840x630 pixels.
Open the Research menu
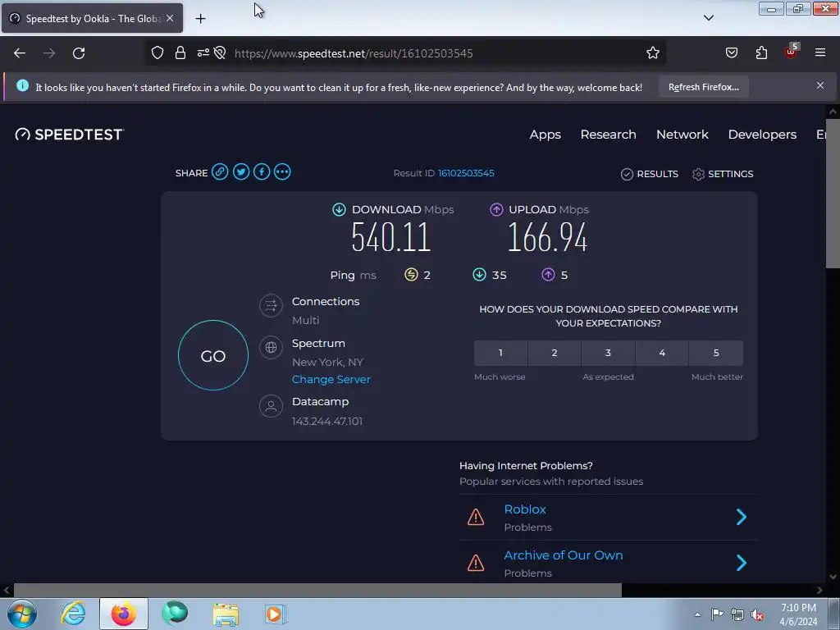pyautogui.click(x=608, y=135)
